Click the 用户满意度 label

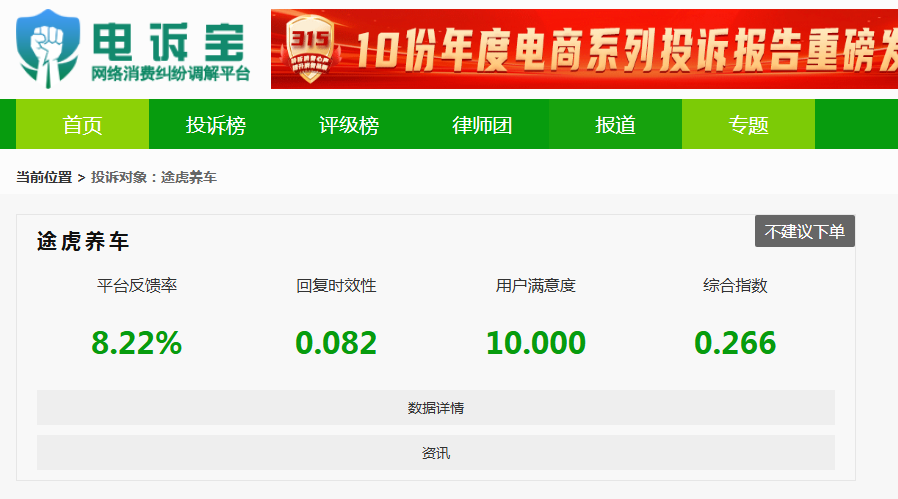535,285
